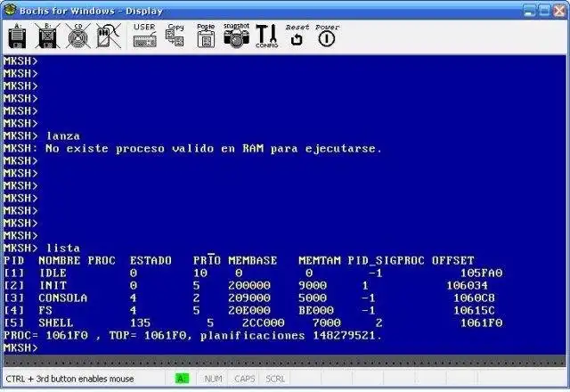Click the planificaciones count 148279521
570x392 pixels.
click(344, 335)
